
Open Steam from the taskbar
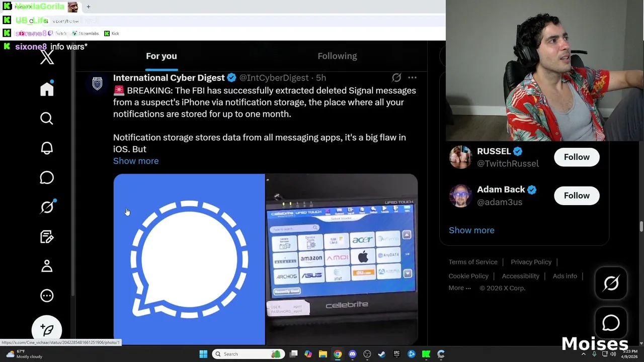[x=382, y=354]
